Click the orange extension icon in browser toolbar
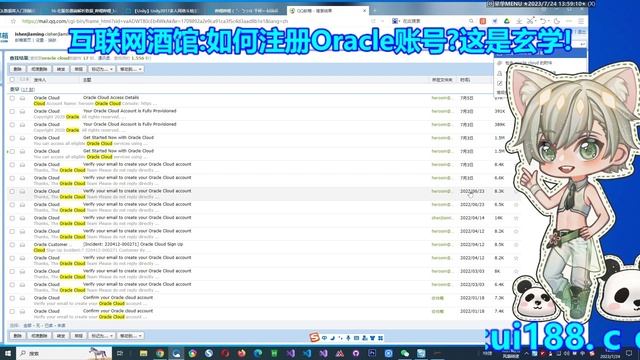 (483, 21)
